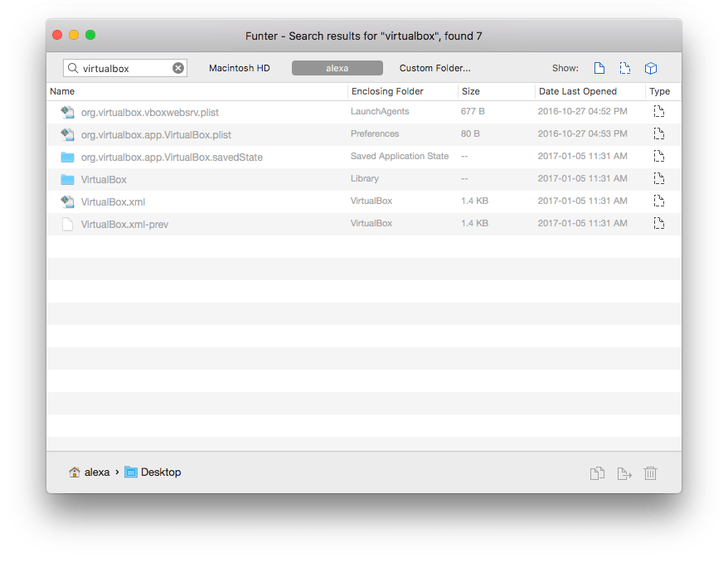Viewport: 728px width, 567px height.
Task: Clear the virtualbox search field
Action: coord(178,68)
